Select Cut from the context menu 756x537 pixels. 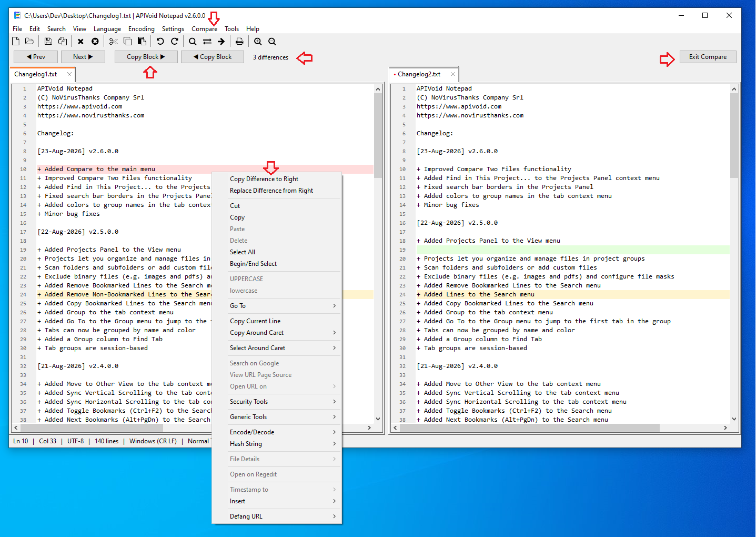(277, 206)
